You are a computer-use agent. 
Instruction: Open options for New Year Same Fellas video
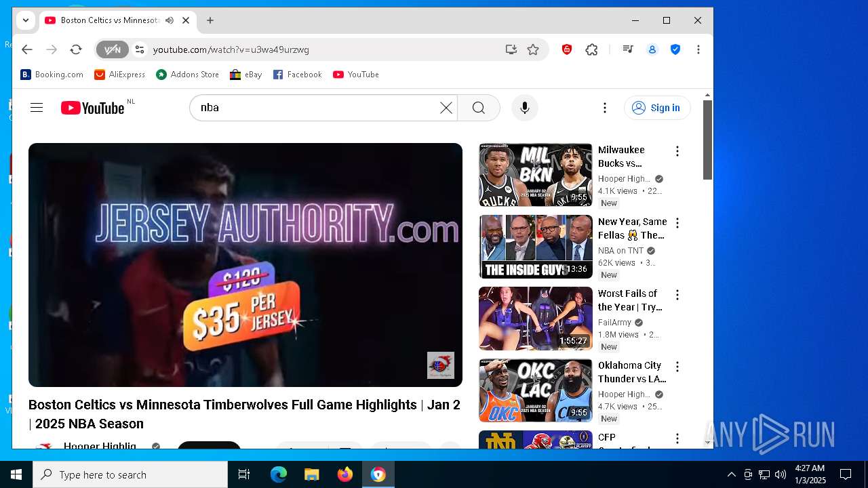[677, 223]
